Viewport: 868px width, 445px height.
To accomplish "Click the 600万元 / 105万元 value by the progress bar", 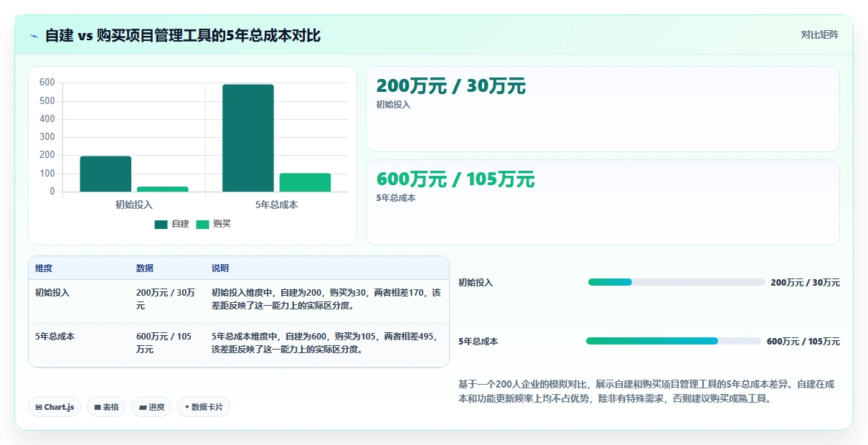I will click(803, 342).
